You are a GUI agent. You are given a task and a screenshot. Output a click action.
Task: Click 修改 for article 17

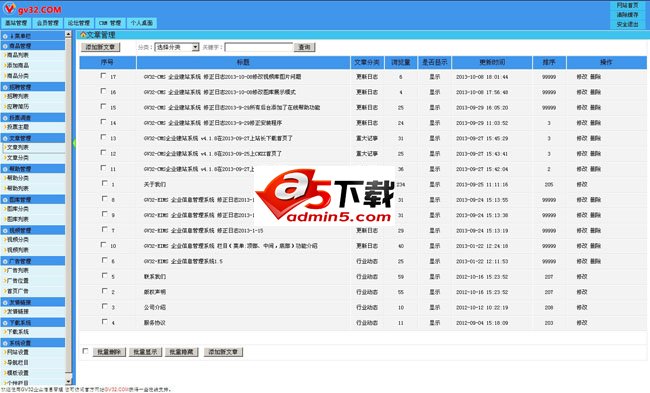(582, 77)
